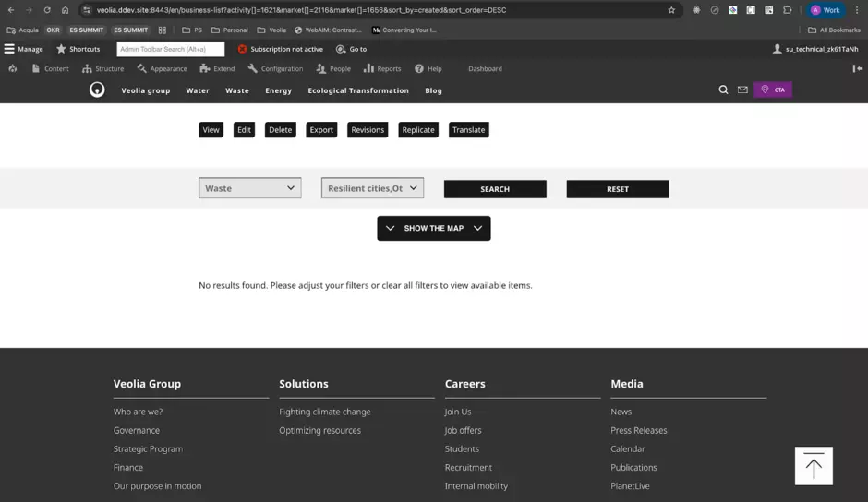Open Ecological Transformation nav item
This screenshot has height=502, width=868.
click(358, 90)
